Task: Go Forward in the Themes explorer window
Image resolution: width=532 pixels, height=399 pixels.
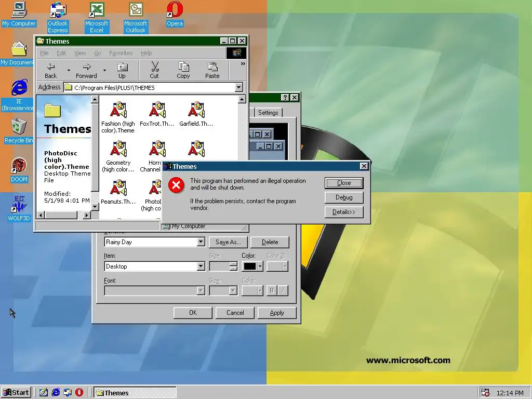Action: pyautogui.click(x=86, y=71)
